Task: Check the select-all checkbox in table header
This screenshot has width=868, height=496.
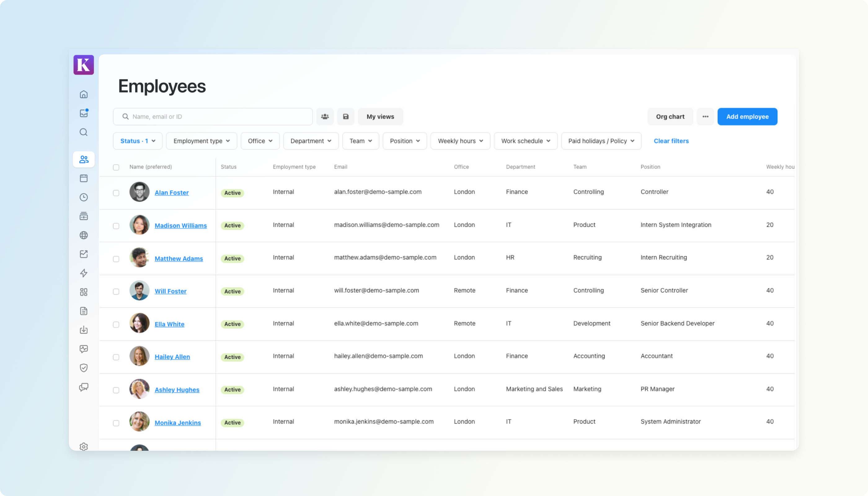Action: [116, 167]
